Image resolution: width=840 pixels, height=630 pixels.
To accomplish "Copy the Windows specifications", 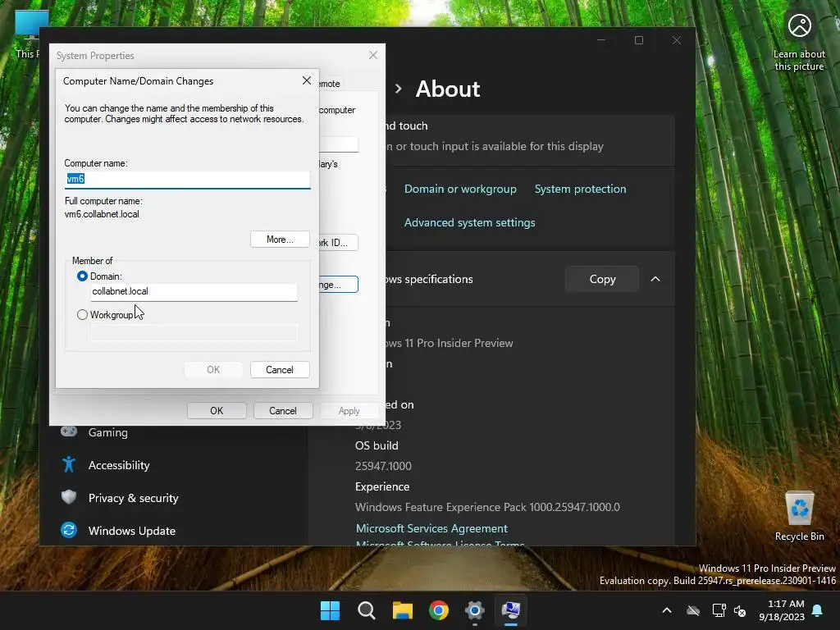I will (602, 279).
